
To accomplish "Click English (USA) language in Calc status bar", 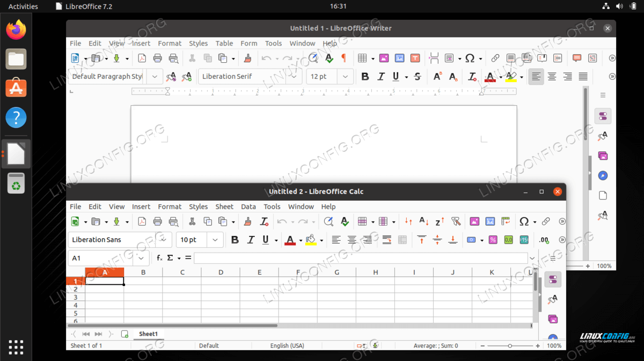I will pyautogui.click(x=287, y=346).
